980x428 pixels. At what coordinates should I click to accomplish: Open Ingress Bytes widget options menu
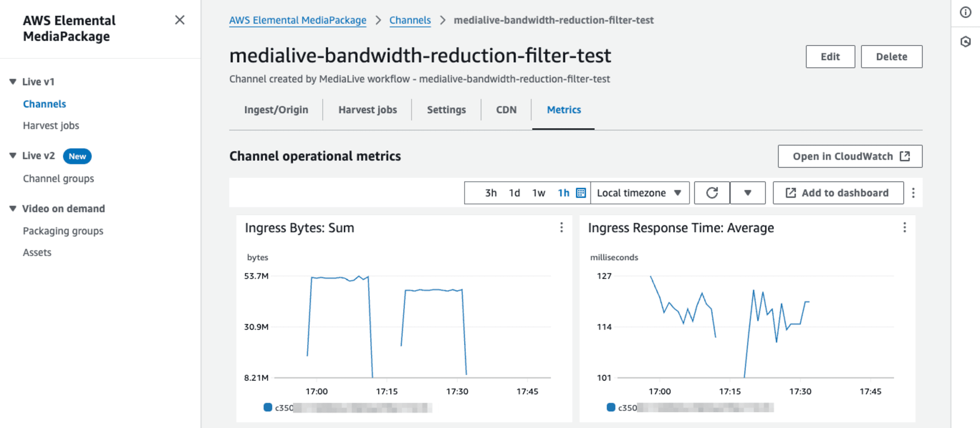562,227
